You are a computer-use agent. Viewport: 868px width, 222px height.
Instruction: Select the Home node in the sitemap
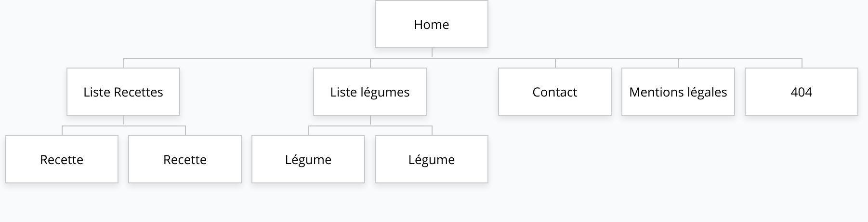click(x=431, y=24)
